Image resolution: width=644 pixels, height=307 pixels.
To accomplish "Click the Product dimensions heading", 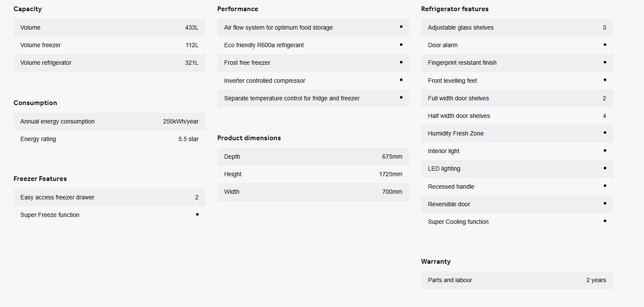I will [x=249, y=138].
